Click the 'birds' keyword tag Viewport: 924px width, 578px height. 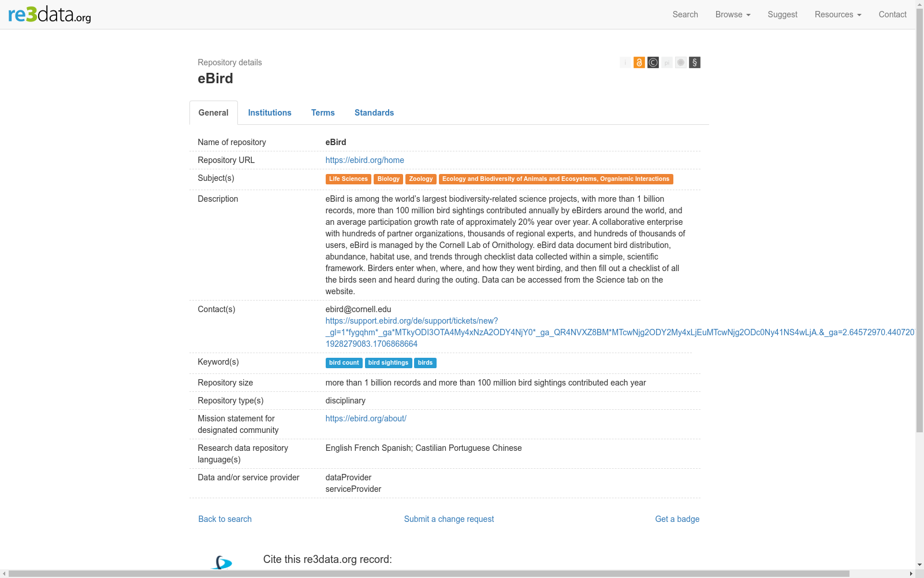(x=426, y=363)
